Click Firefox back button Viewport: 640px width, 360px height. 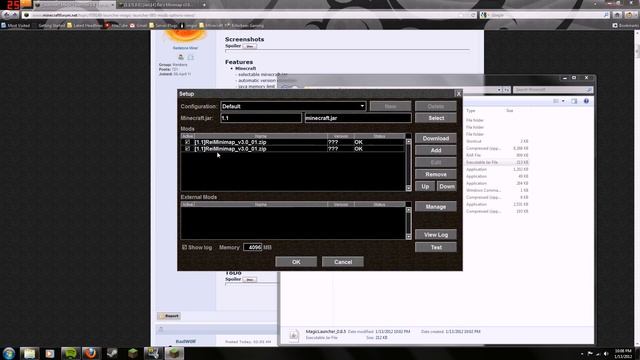point(7,15)
